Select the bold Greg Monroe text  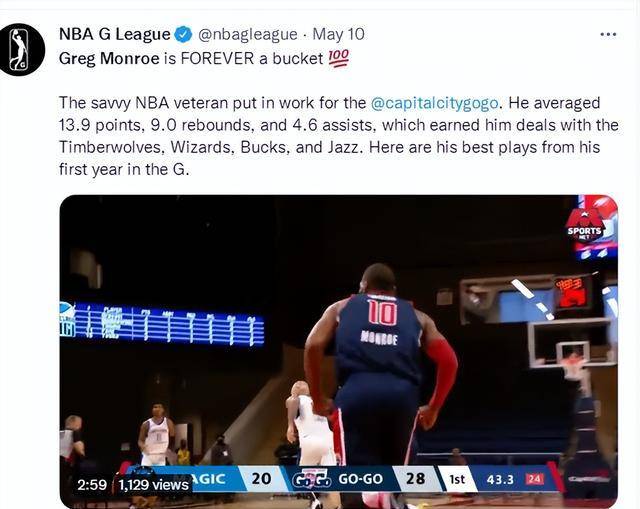pos(109,58)
